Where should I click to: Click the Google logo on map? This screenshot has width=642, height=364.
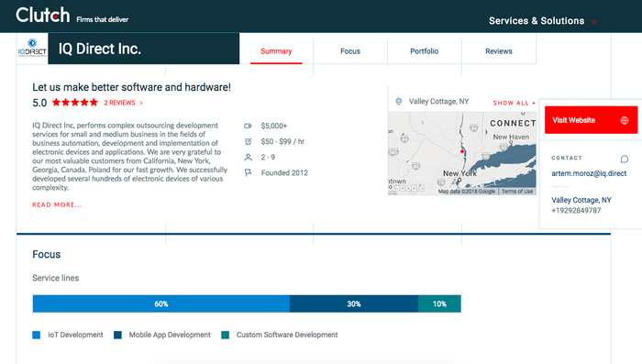[408, 188]
